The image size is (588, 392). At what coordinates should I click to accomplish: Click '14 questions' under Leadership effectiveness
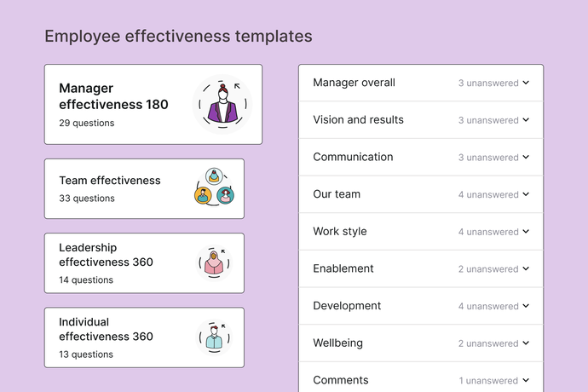tap(86, 280)
